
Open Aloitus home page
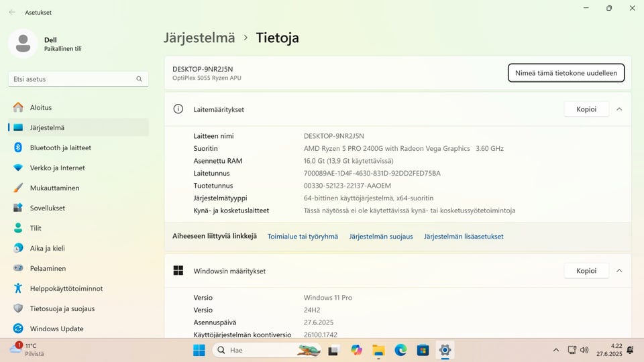point(78,107)
